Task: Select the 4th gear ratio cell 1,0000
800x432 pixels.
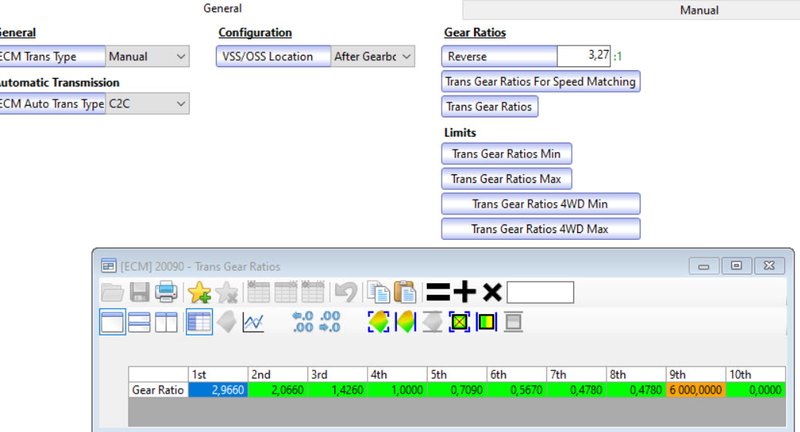Action: click(397, 390)
